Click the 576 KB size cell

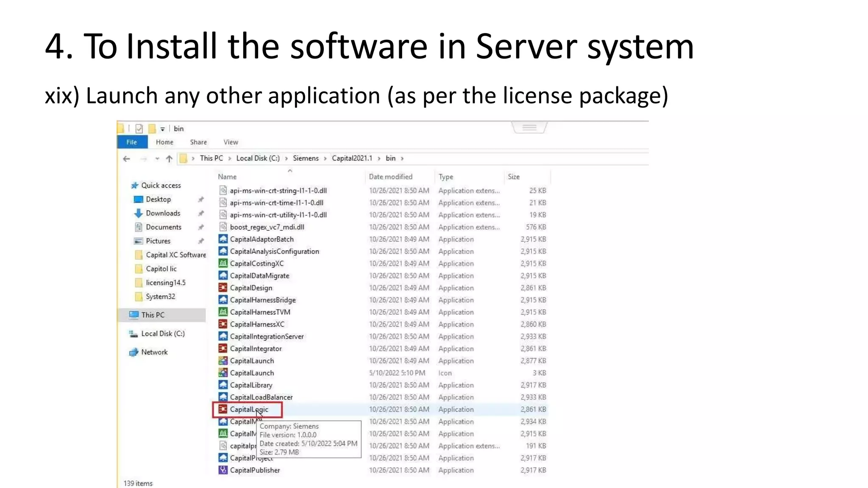[536, 227]
